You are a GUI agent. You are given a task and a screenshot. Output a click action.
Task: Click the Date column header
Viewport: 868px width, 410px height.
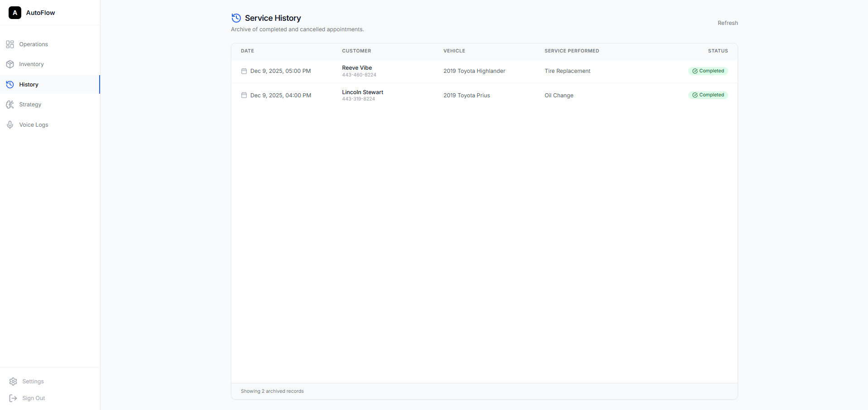(x=247, y=51)
